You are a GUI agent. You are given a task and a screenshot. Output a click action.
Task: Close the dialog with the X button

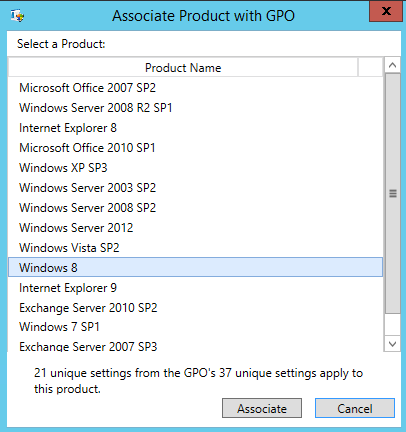pos(386,11)
